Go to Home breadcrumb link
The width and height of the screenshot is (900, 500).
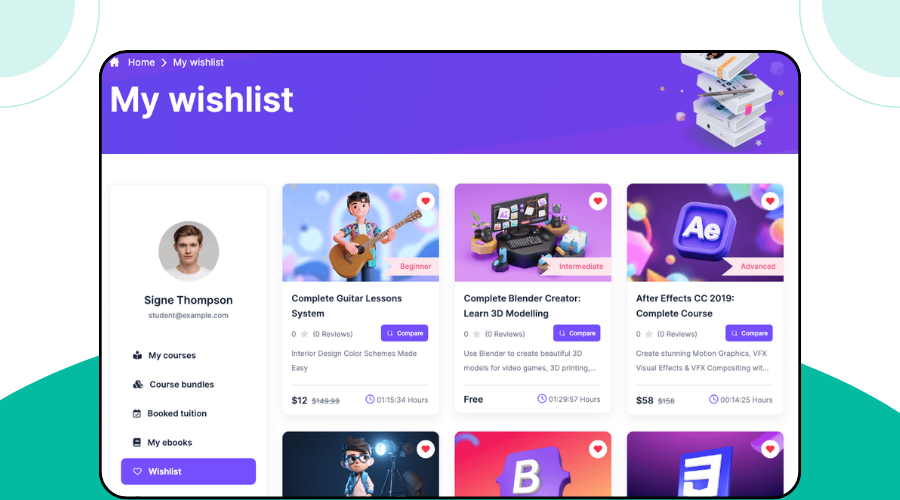click(141, 62)
